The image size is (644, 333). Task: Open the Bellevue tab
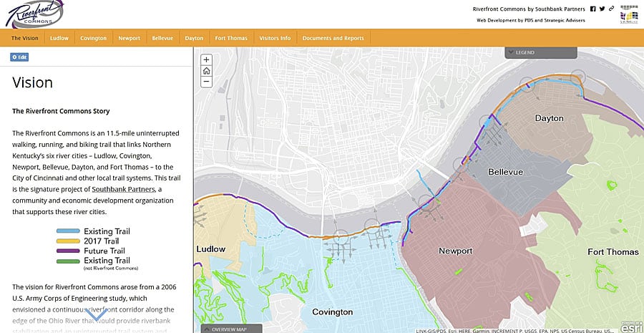pos(162,38)
